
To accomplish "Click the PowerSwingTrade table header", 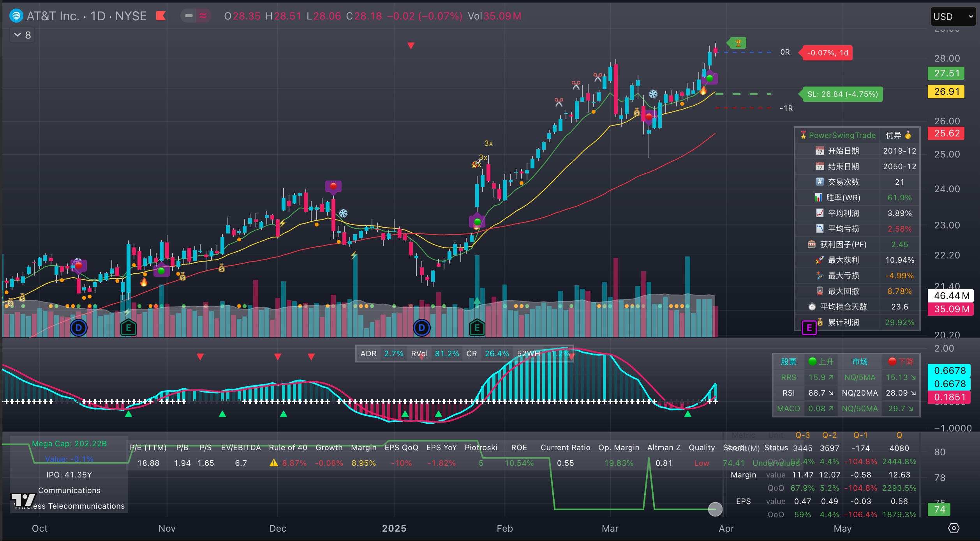I will point(842,135).
